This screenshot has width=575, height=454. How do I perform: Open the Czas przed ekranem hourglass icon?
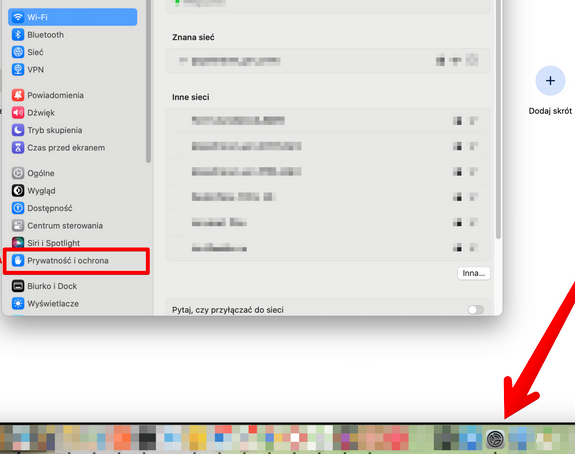pyautogui.click(x=18, y=148)
